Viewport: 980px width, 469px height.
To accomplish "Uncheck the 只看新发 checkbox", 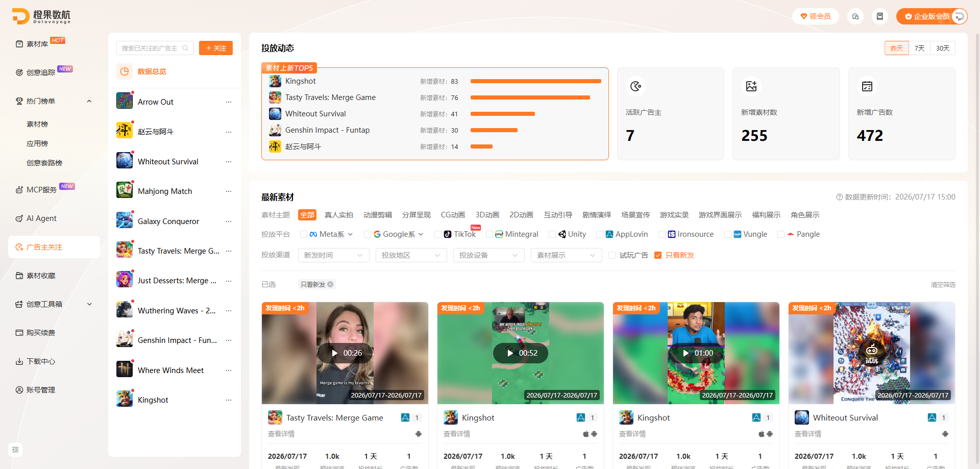I will (658, 255).
